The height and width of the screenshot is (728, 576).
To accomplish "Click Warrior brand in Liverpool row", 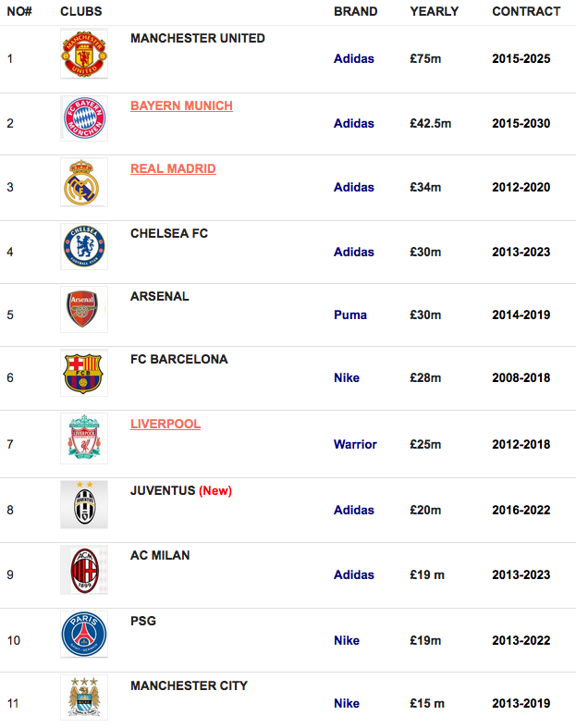I will coord(355,444).
